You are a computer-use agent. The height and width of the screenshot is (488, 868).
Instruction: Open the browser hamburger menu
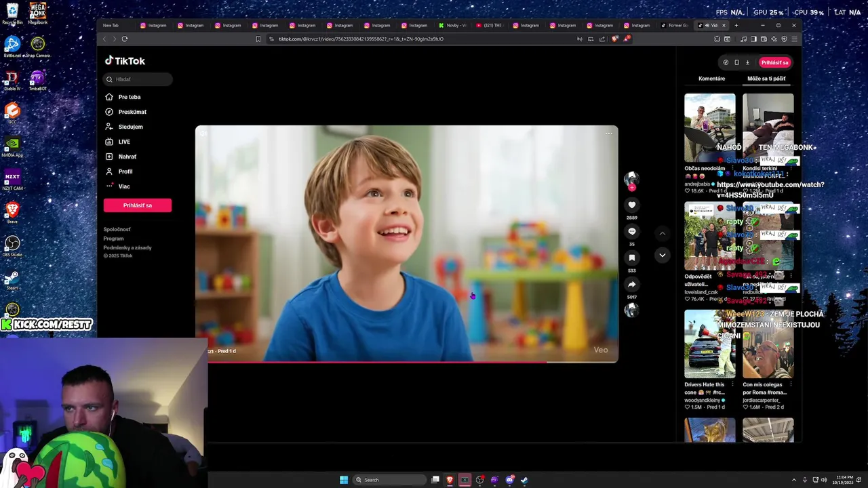coord(794,39)
